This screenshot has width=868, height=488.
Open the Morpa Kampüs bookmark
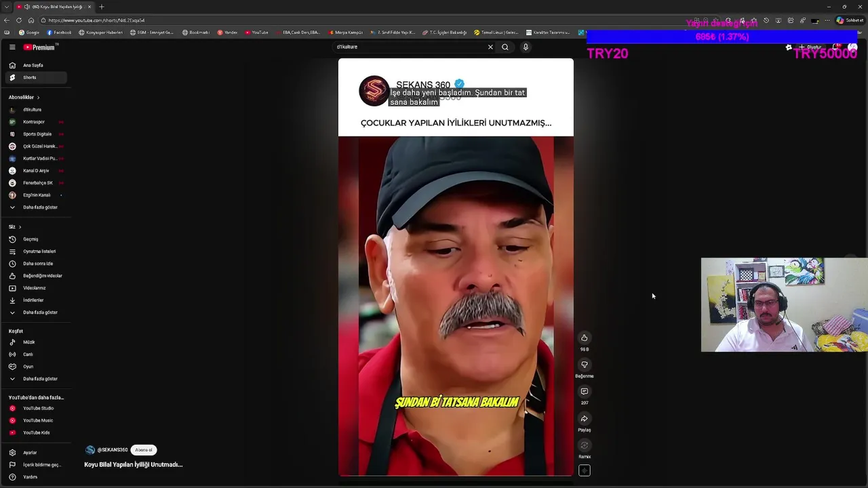346,33
